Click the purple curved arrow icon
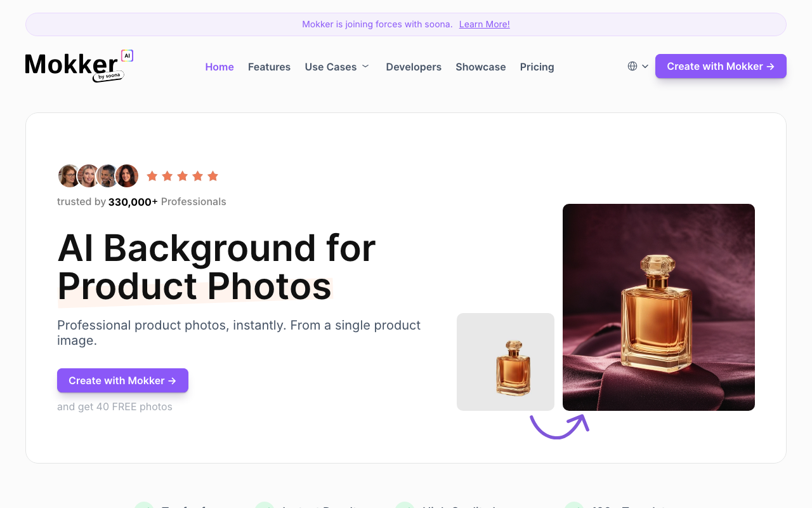 (560, 425)
